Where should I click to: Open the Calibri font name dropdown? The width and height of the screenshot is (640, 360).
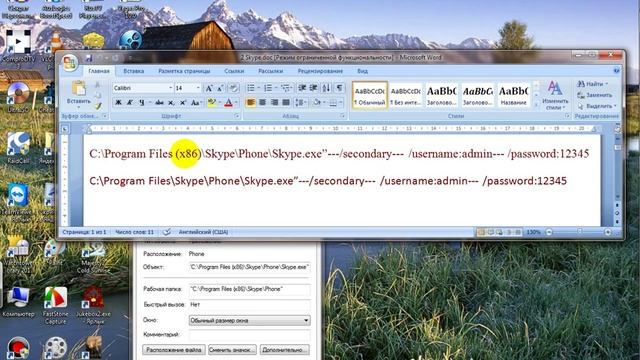pos(171,88)
